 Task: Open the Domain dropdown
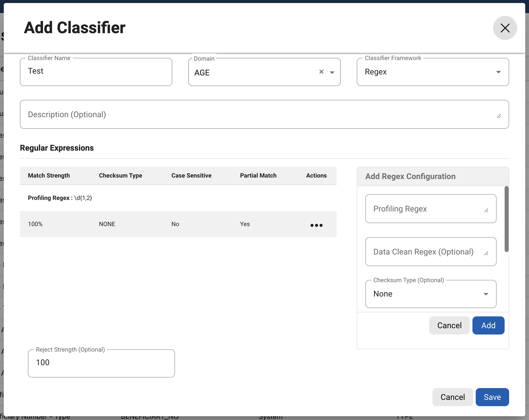point(332,72)
